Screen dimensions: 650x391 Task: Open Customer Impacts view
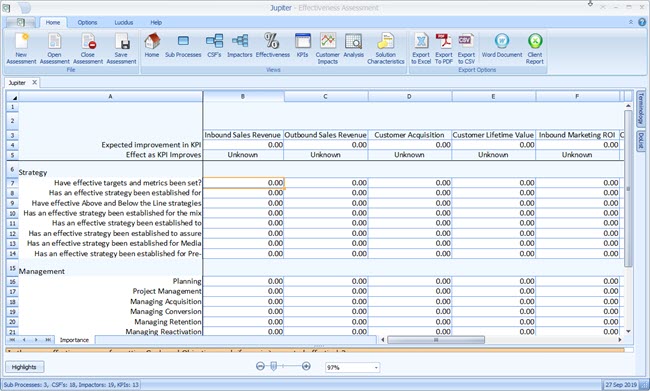point(327,49)
